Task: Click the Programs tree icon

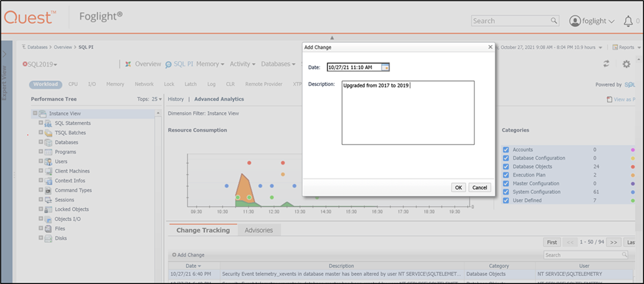Action: 48,152
